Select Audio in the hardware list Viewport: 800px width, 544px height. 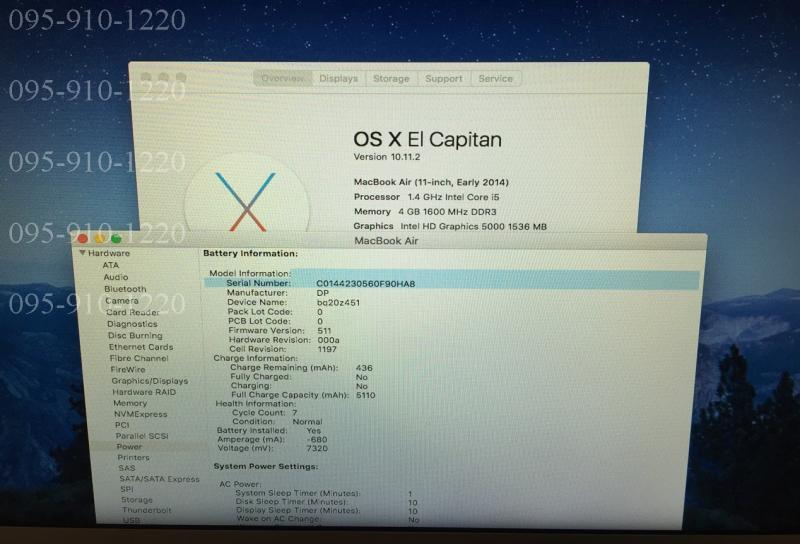[116, 277]
